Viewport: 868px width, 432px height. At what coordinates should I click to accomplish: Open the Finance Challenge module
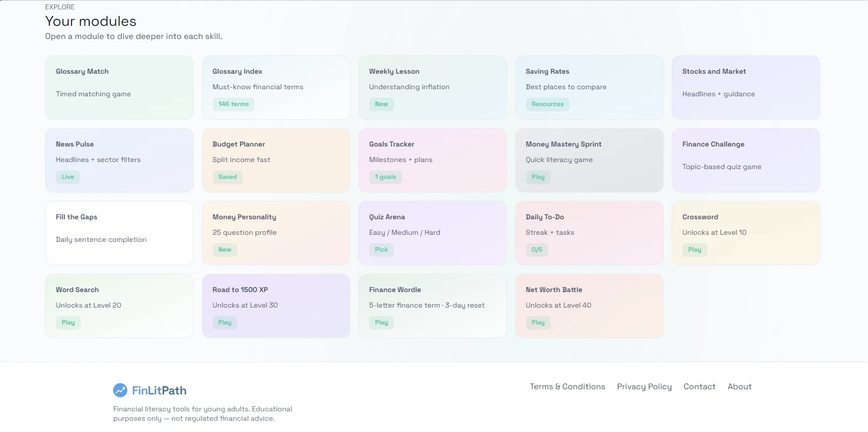click(746, 160)
